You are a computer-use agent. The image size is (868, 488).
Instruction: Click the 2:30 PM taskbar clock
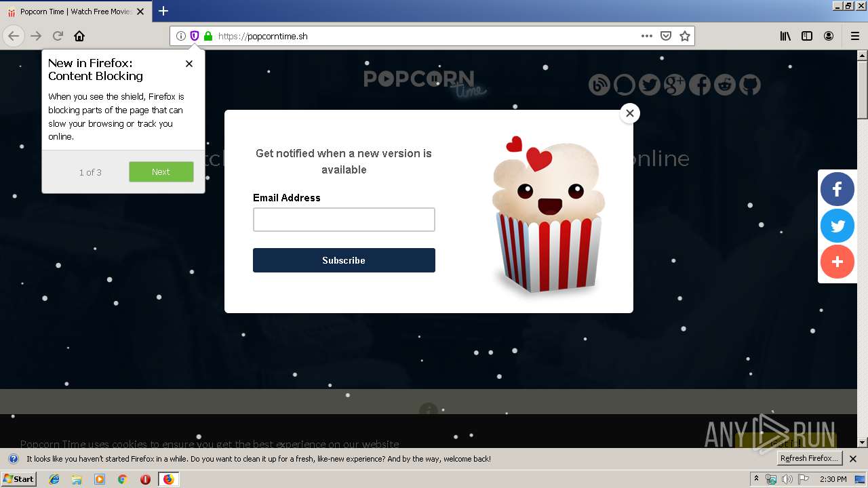pos(833,479)
